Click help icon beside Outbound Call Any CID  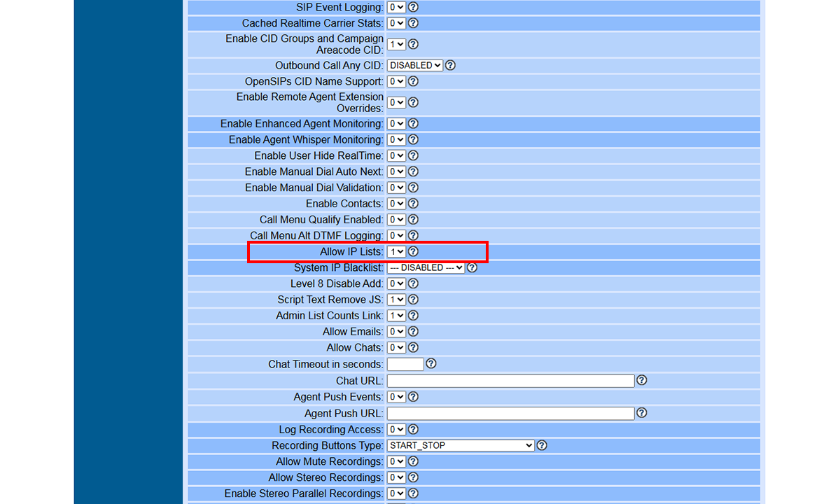point(450,65)
